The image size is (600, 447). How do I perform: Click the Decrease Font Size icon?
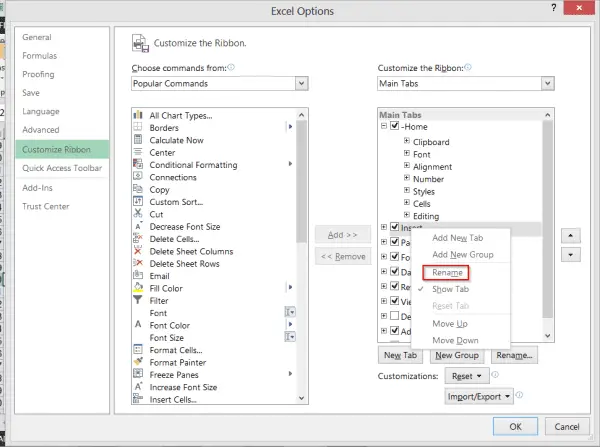click(x=138, y=226)
